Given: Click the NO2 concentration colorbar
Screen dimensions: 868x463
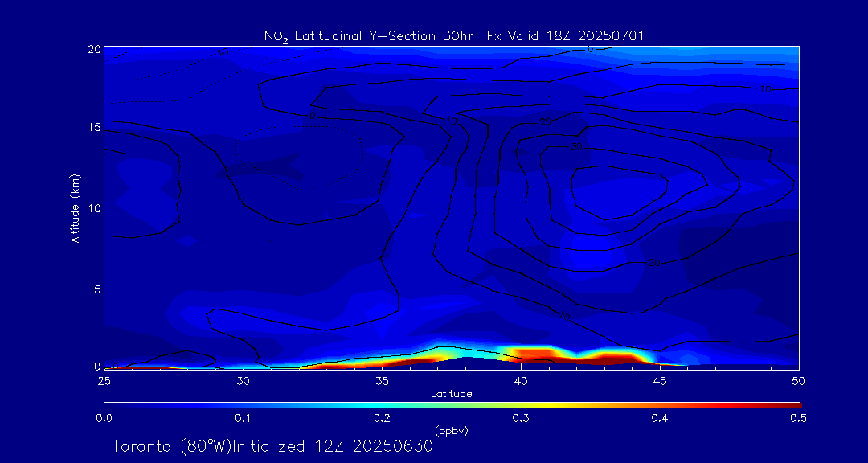Looking at the screenshot, I should (x=452, y=405).
